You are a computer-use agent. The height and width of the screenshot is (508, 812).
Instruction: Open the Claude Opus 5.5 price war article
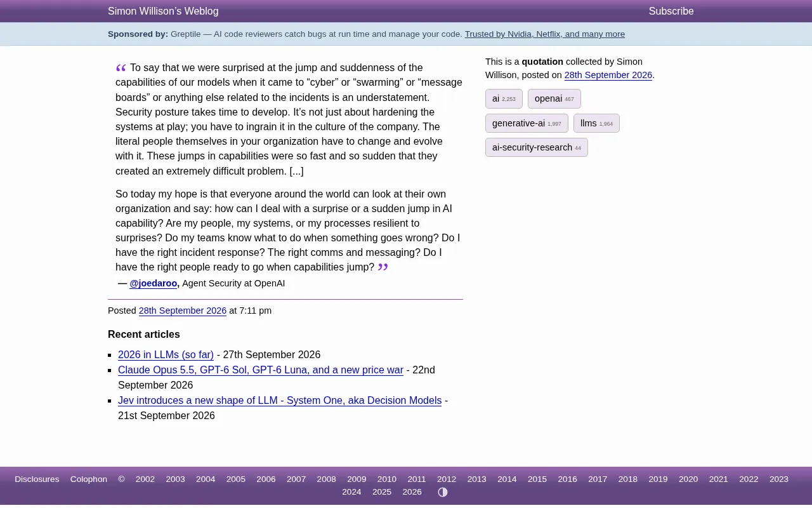click(261, 370)
